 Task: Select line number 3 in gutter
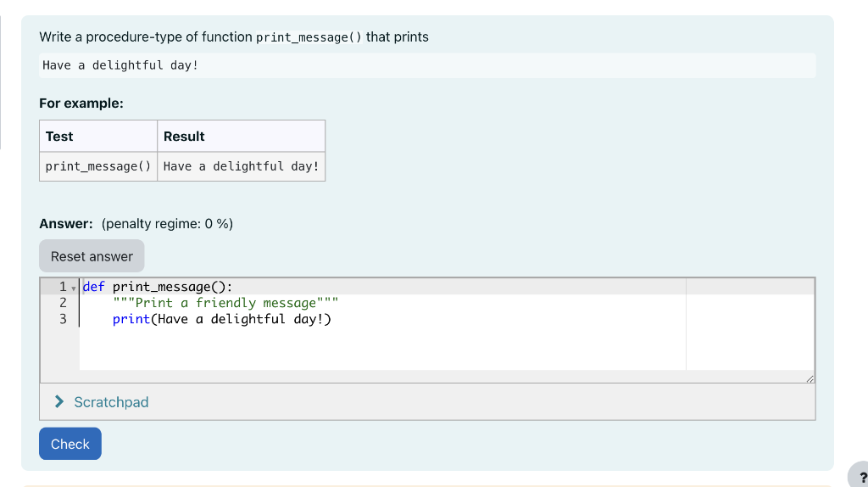click(62, 319)
